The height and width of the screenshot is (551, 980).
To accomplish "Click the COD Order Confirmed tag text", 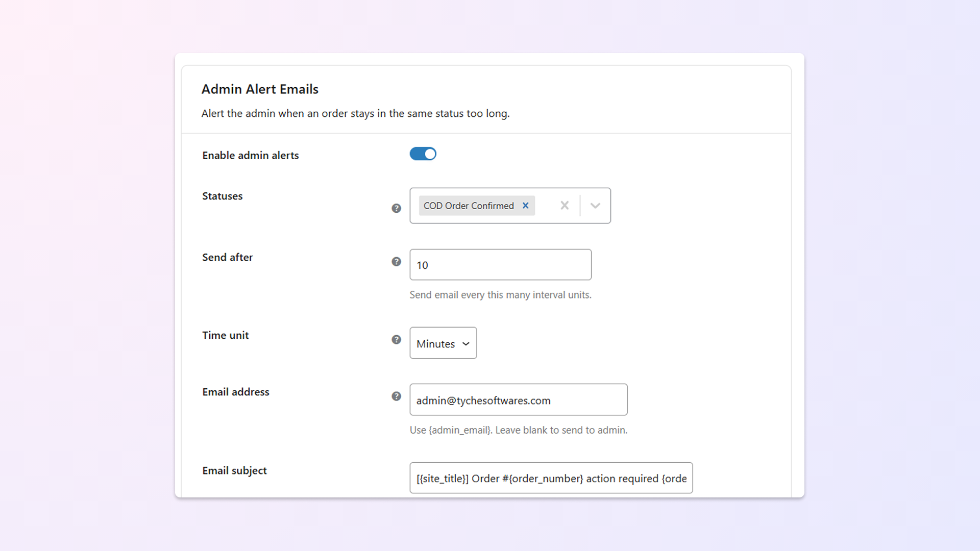I will click(468, 206).
